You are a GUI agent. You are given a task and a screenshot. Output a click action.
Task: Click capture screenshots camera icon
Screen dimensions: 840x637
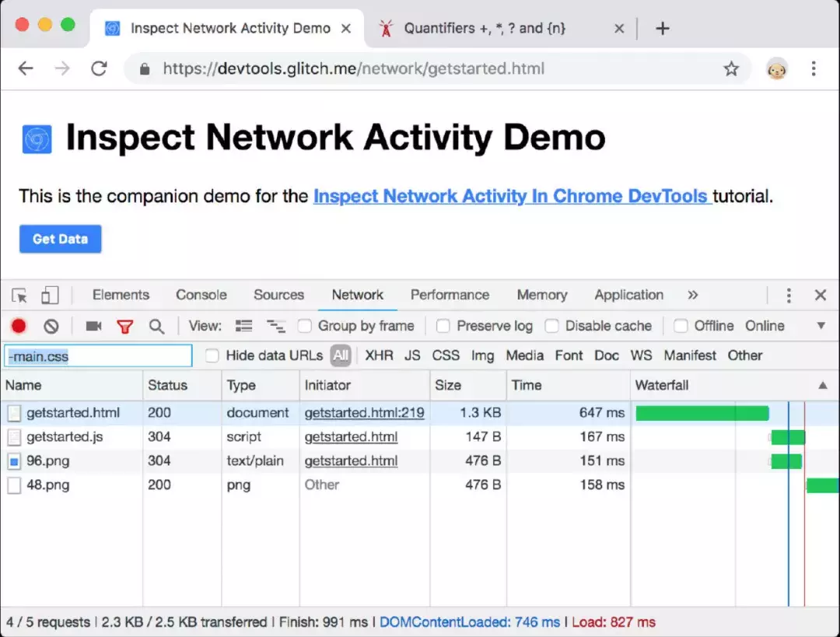tap(94, 326)
